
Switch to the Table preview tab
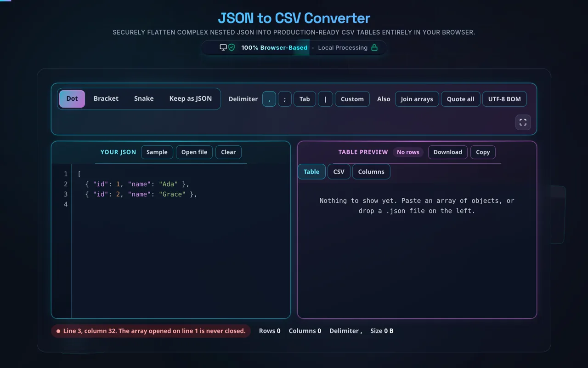(311, 172)
